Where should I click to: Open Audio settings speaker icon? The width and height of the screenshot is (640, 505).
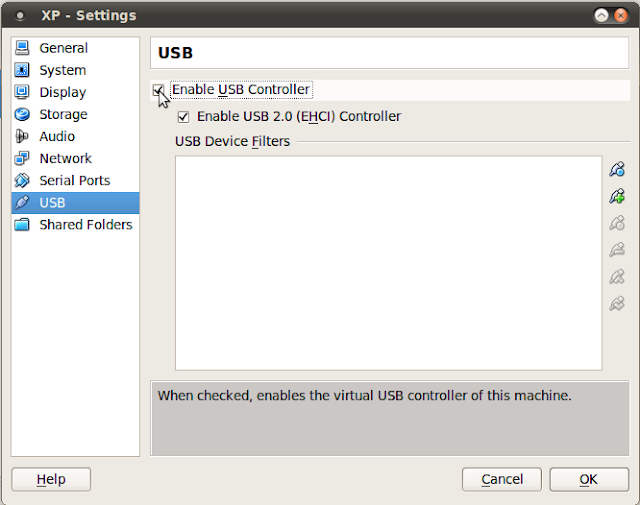coord(22,136)
